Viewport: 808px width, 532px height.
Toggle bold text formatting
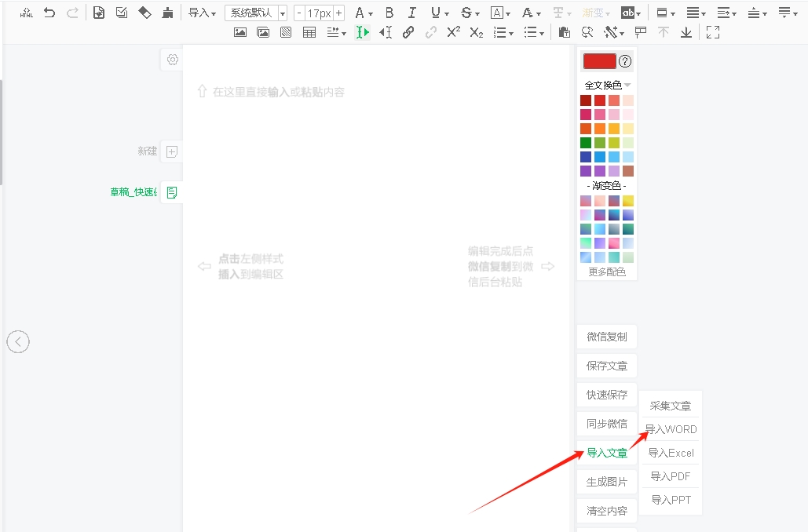389,13
